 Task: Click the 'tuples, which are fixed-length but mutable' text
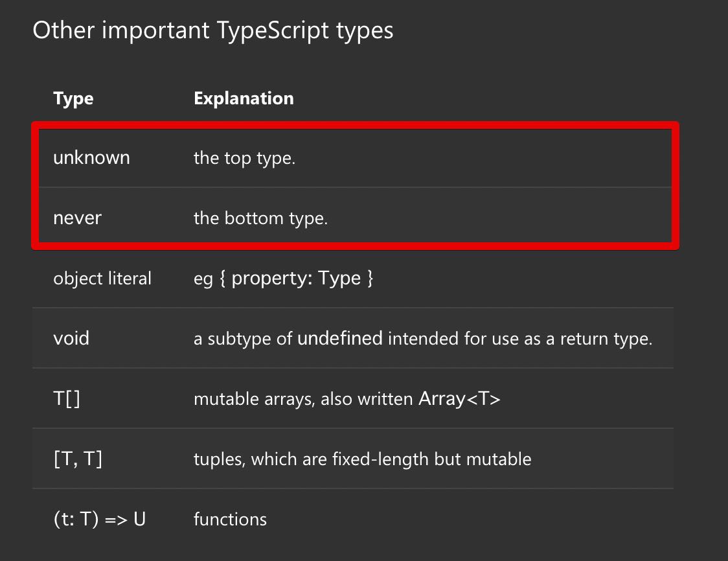[362, 459]
